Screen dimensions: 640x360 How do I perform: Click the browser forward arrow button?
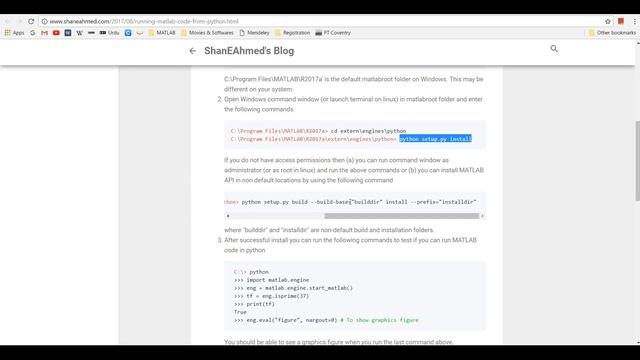(19, 21)
